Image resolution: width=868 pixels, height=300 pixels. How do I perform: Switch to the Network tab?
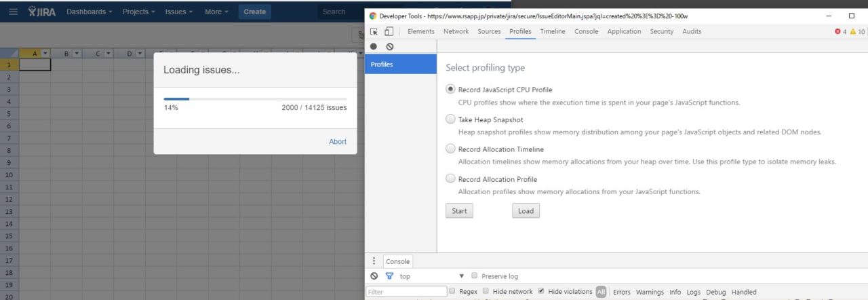(x=456, y=31)
